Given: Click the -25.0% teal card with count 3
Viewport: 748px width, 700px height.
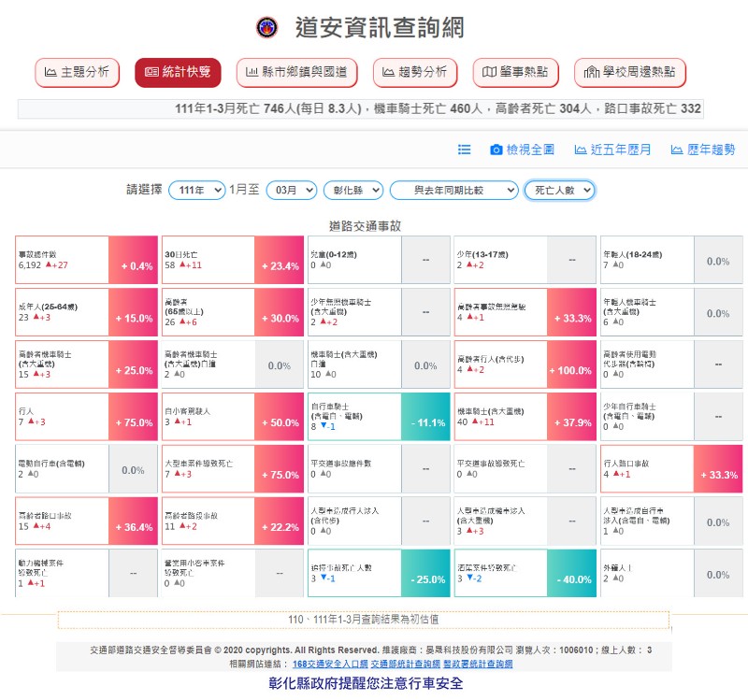Looking at the screenshot, I should (380, 573).
